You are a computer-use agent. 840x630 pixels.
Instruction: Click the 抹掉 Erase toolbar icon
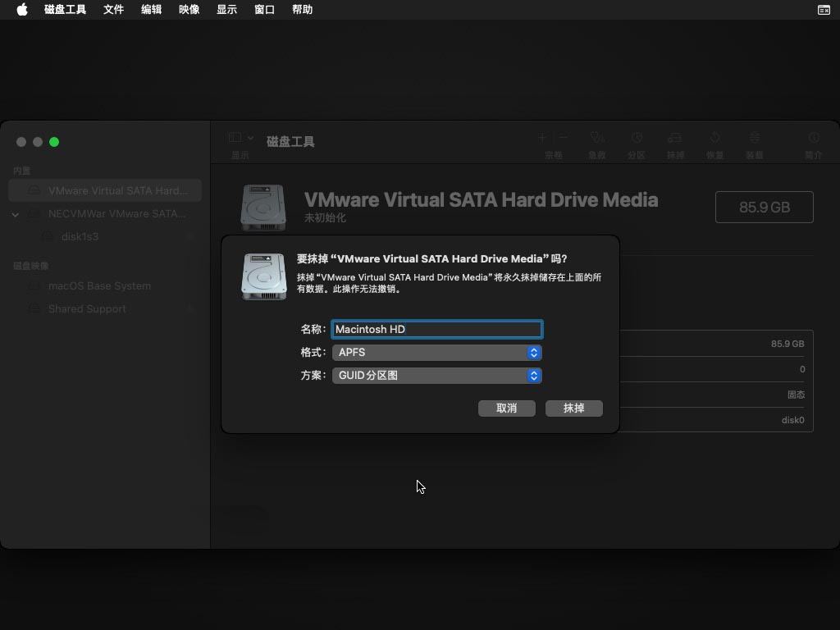tap(675, 139)
